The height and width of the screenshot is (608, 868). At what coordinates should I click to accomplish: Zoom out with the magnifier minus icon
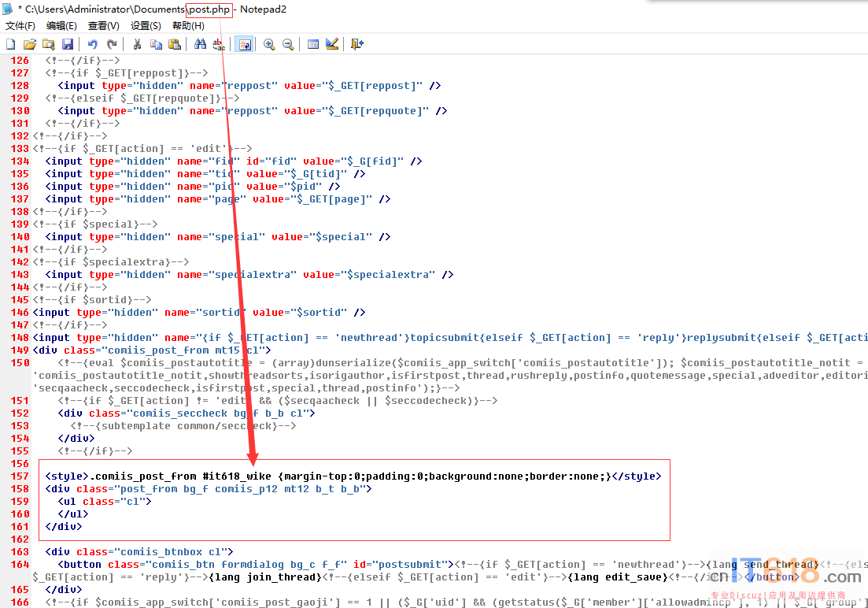pos(288,44)
